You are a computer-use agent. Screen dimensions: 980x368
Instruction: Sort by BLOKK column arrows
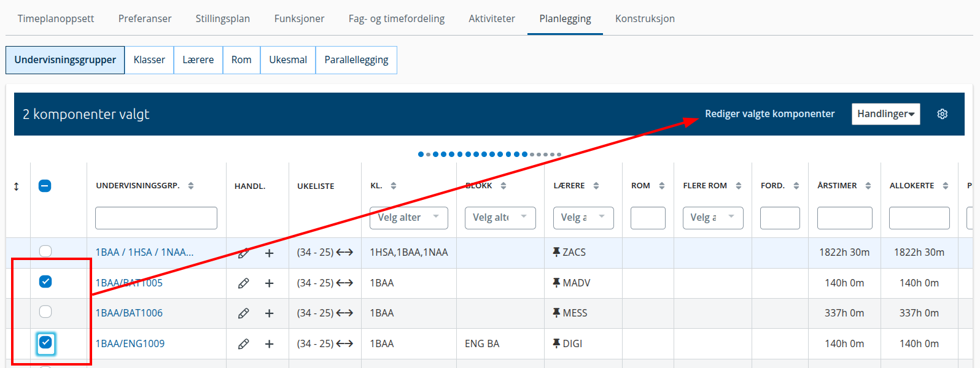point(504,186)
